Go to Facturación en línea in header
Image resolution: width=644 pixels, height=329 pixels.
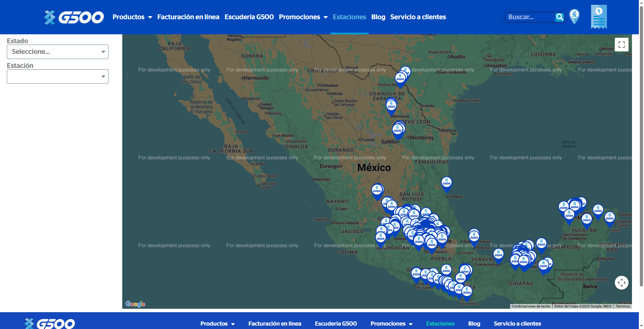point(188,17)
